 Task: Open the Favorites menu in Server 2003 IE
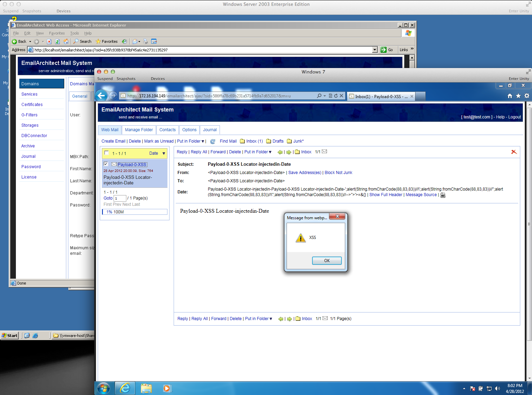click(57, 33)
